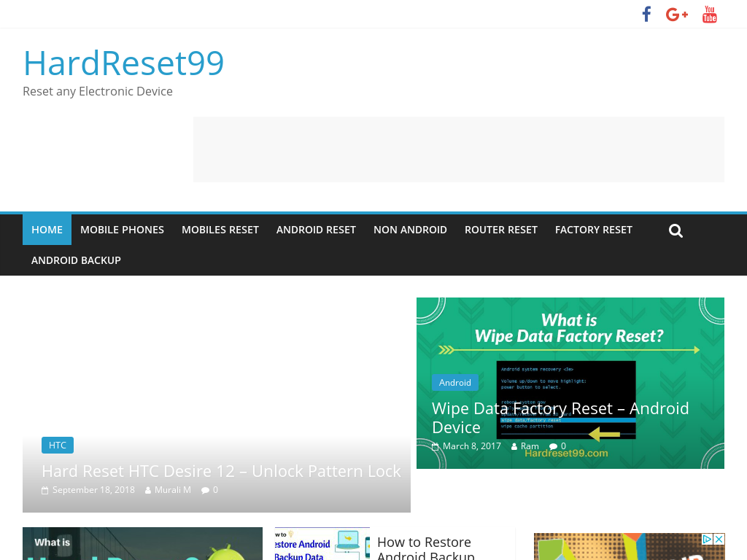Click the HTC category tag
This screenshot has height=560, width=747.
pyautogui.click(x=58, y=446)
